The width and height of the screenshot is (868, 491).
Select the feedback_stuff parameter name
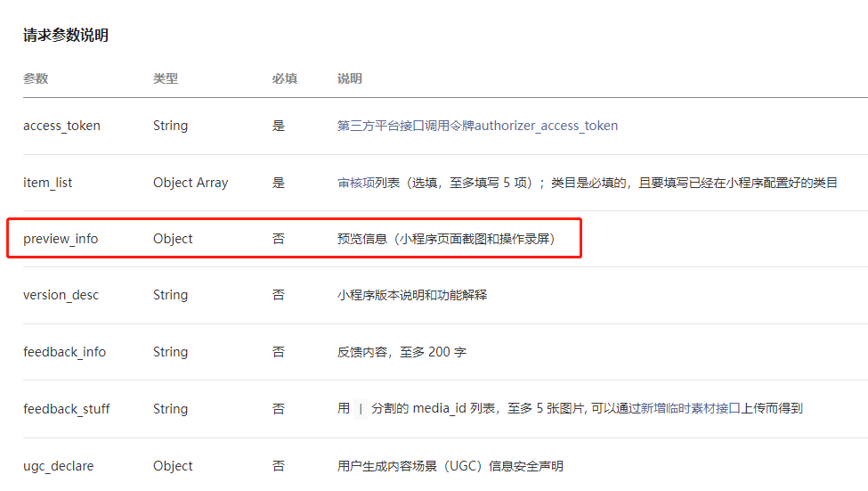67,409
